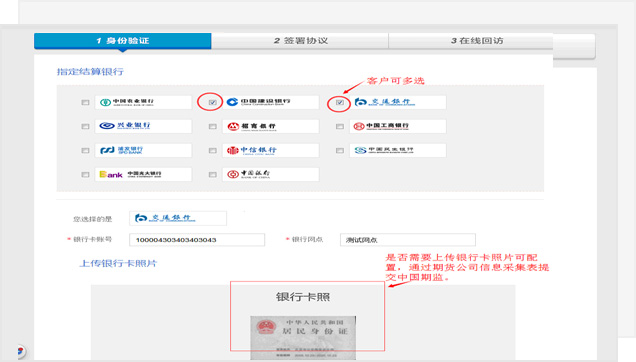Choose the 交通银行 logo tile in the bank grid

(398, 102)
